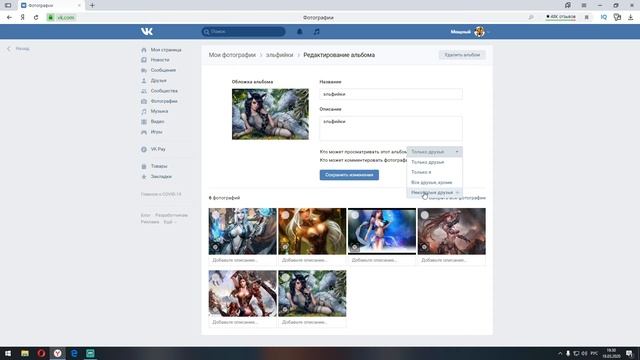Go to Моя страница in sidebar
Screen dimensions: 640x360
pos(166,50)
